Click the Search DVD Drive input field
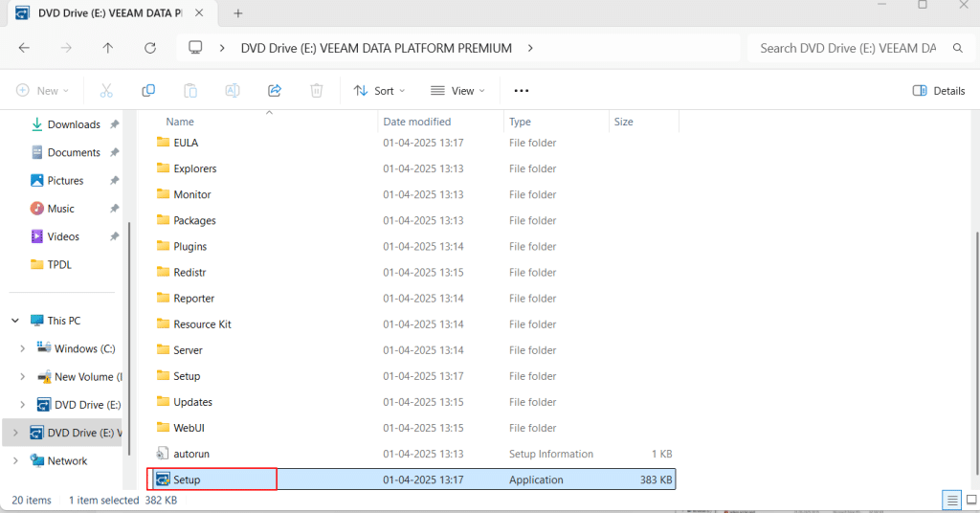The image size is (980, 513). [x=848, y=48]
